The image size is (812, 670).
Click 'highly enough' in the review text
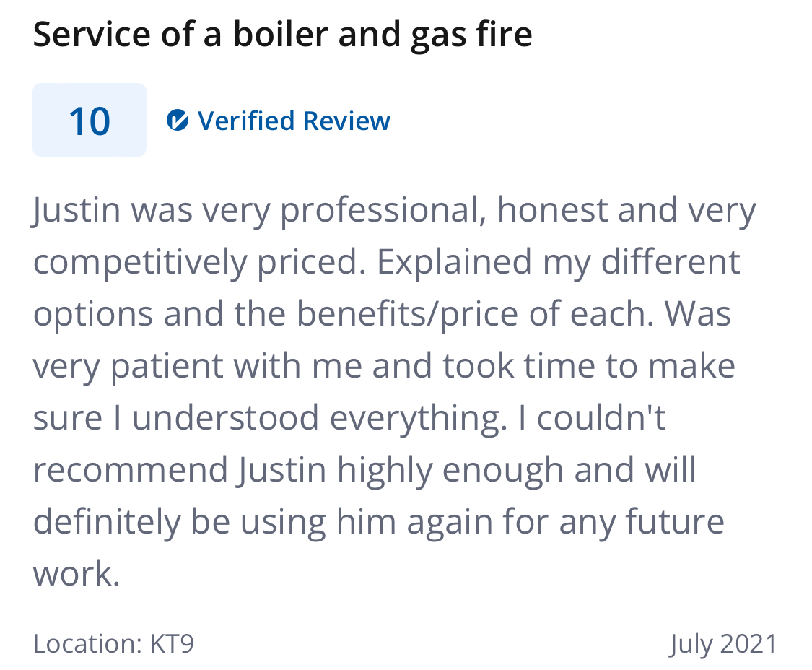pyautogui.click(x=450, y=471)
